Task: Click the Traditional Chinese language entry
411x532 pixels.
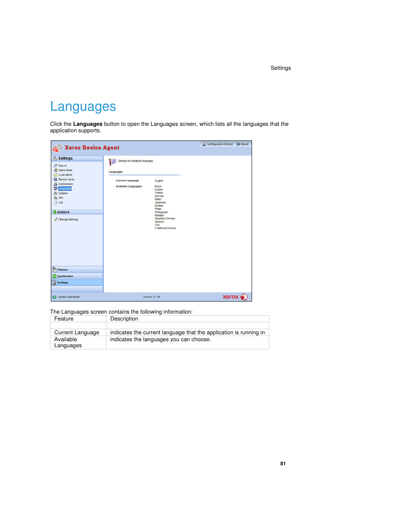Action: coord(165,228)
